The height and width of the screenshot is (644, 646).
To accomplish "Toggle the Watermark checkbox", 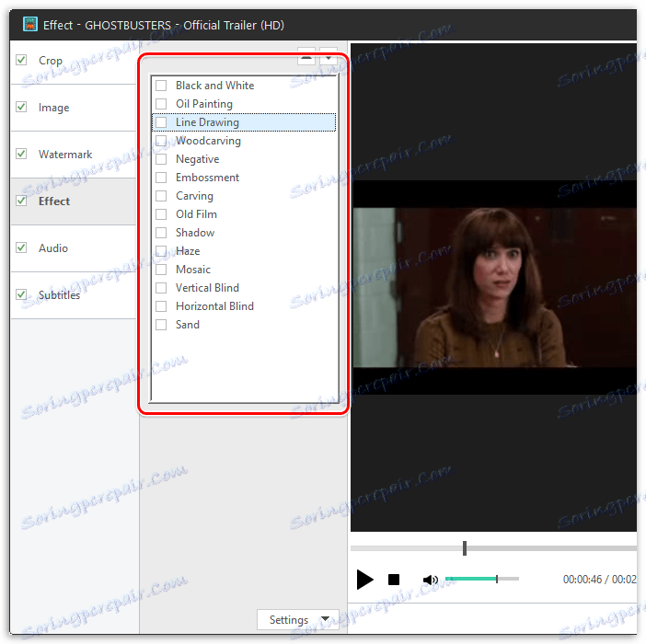I will pos(21,154).
